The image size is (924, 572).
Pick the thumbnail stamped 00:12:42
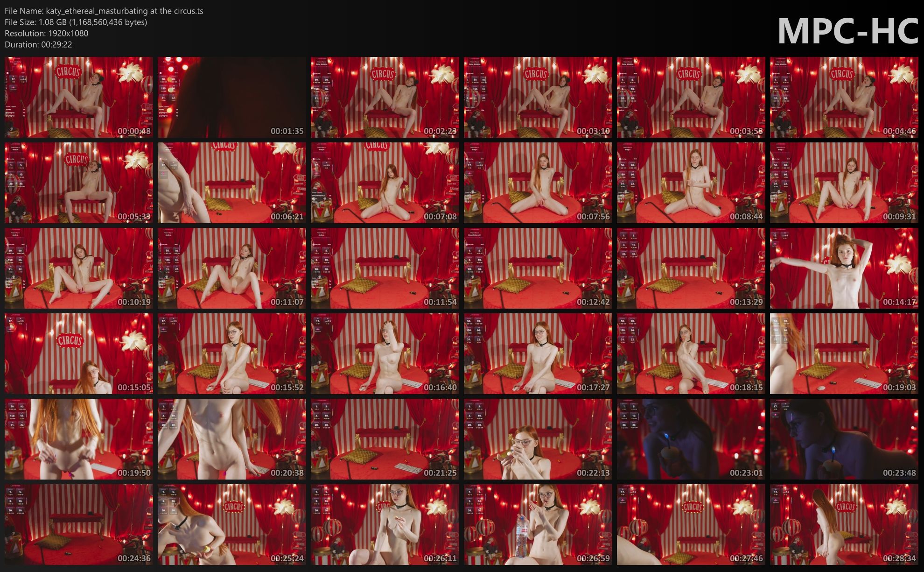(x=538, y=268)
